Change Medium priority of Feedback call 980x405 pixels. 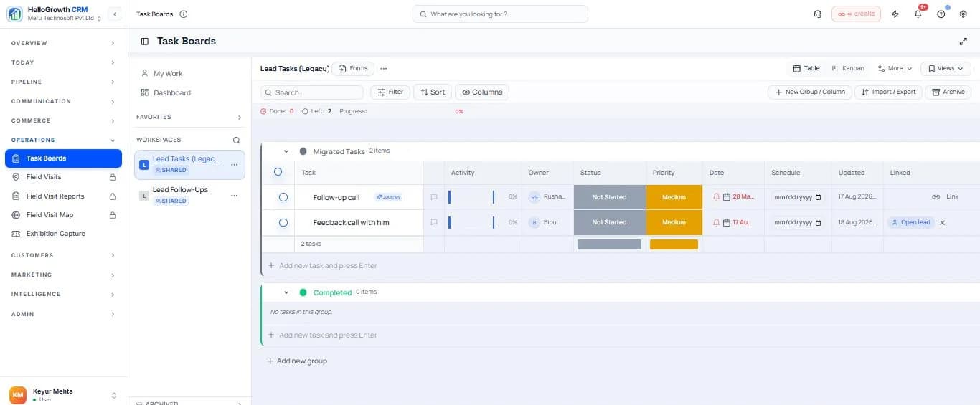coord(674,223)
